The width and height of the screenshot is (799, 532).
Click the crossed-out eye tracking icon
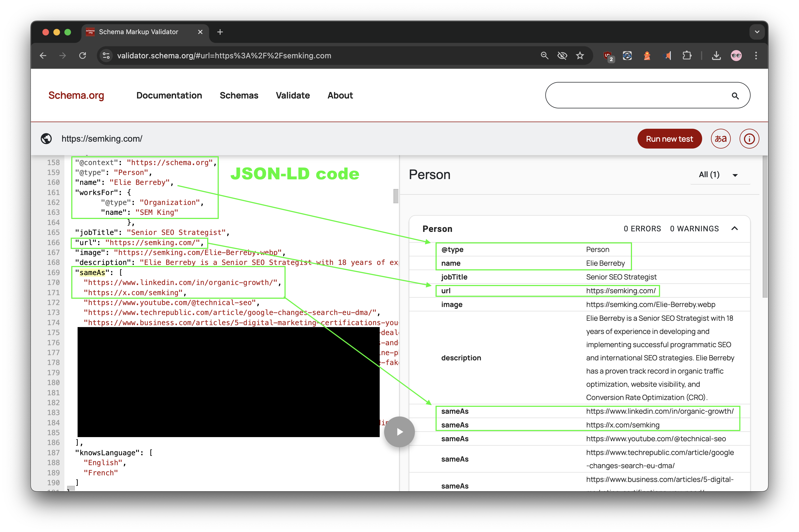(562, 56)
